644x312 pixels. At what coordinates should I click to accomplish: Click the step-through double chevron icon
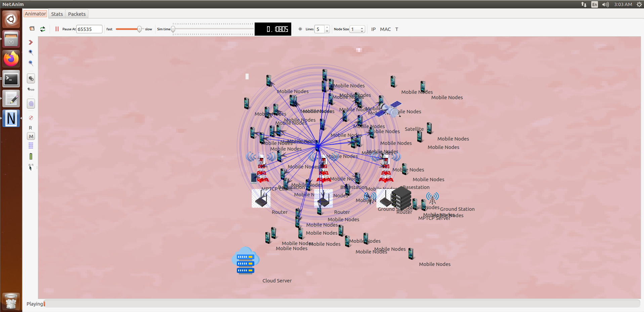(x=31, y=42)
